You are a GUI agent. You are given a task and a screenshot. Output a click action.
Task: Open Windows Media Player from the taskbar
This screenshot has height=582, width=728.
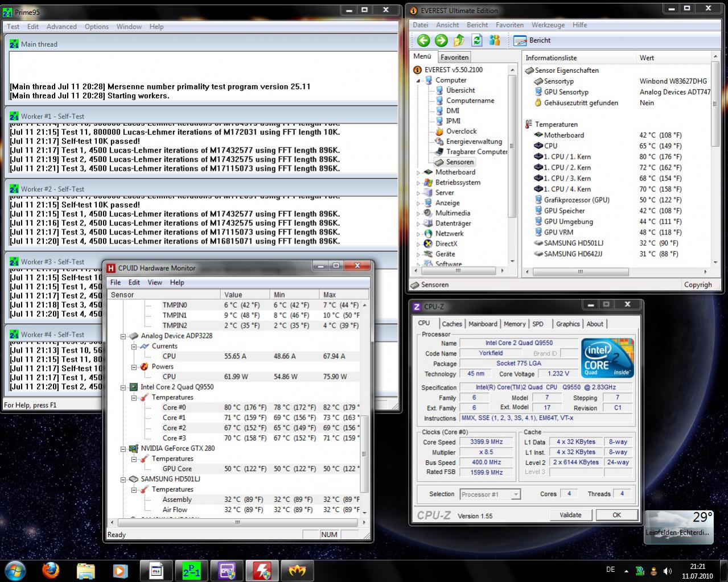coord(120,569)
